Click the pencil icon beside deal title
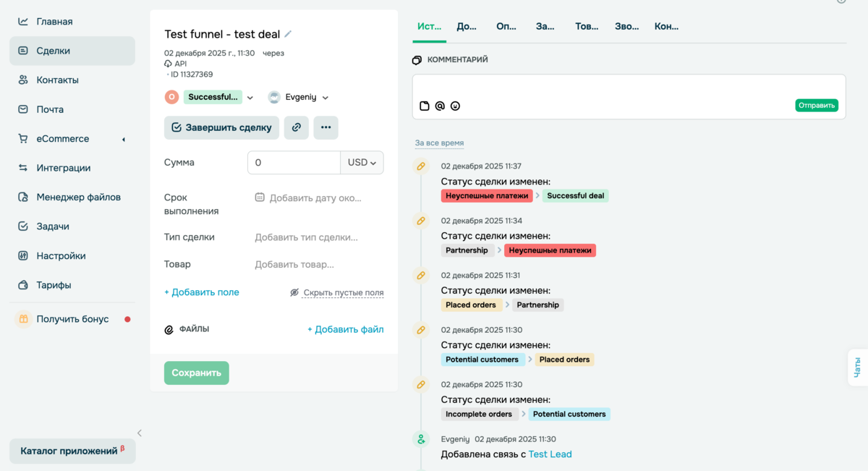 coord(288,34)
